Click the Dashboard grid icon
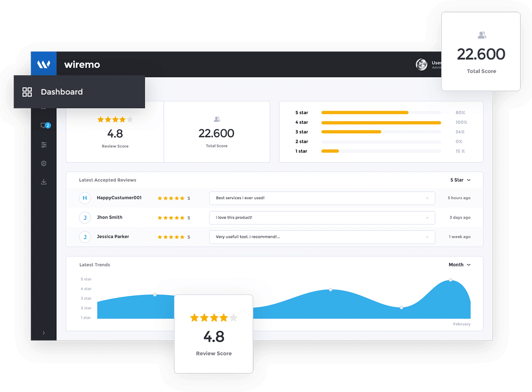The width and height of the screenshot is (532, 392). click(x=27, y=92)
